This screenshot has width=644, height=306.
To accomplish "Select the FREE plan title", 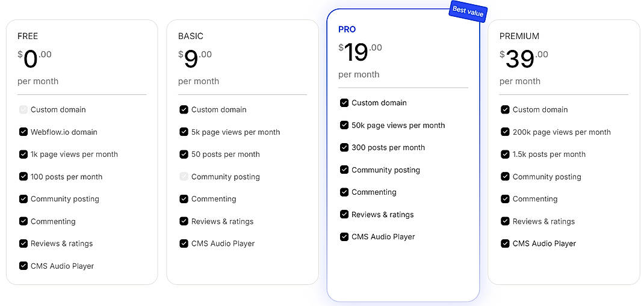I will (28, 36).
